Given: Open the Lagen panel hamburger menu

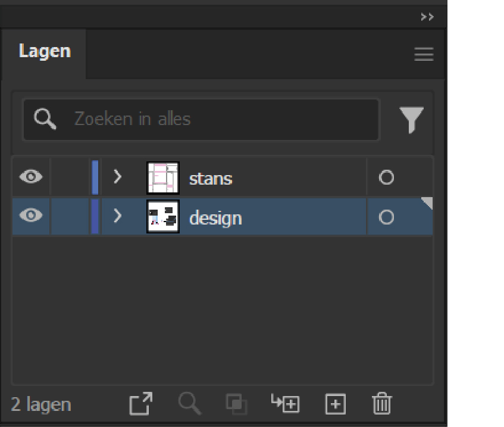Looking at the screenshot, I should (x=424, y=54).
